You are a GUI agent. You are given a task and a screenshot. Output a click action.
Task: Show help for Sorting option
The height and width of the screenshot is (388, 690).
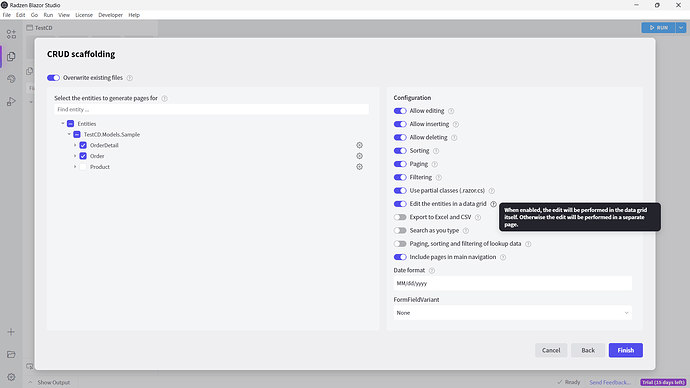(436, 151)
